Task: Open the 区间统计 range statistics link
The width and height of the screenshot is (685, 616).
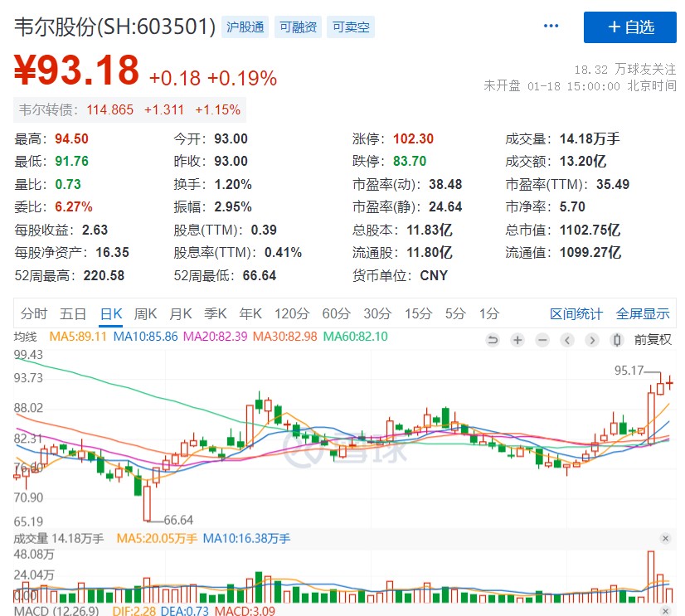Action: 576,313
